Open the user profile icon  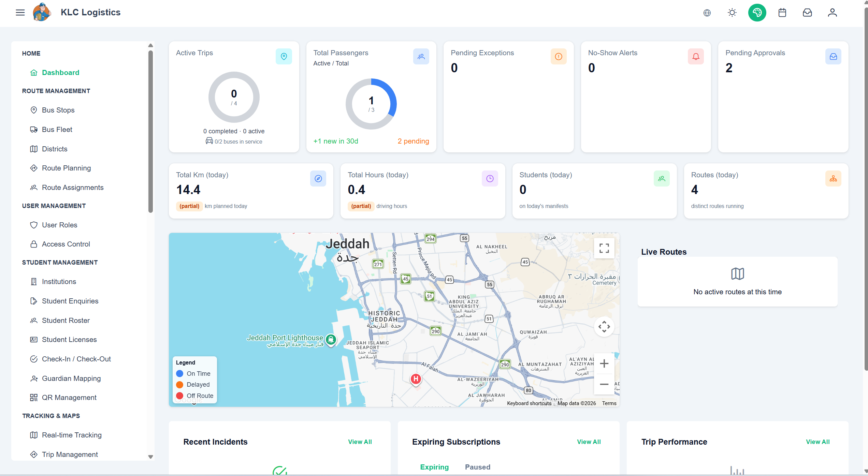pyautogui.click(x=832, y=13)
